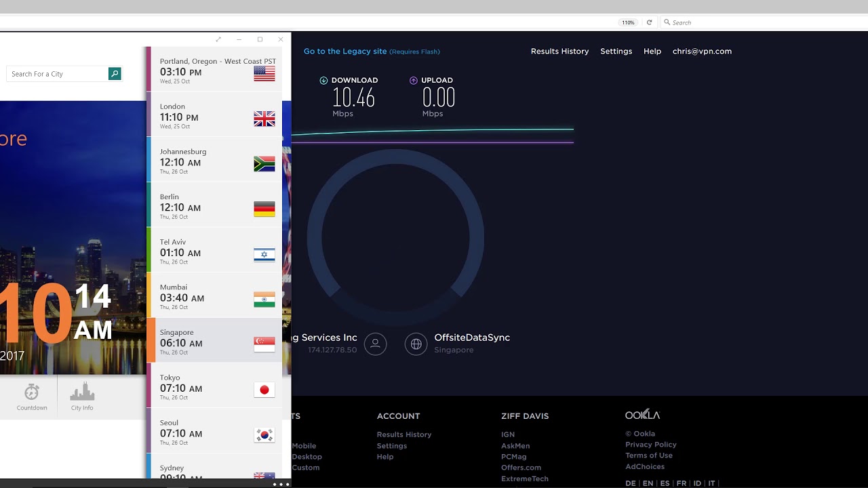Click the United Kingdom flag icon
Screen dimensions: 868x488
pos(264,119)
